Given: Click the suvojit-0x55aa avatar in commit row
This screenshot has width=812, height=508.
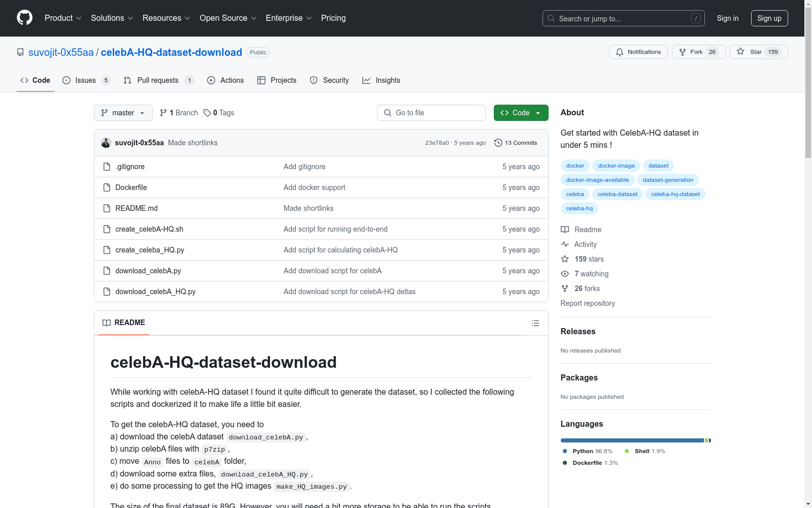Looking at the screenshot, I should (x=106, y=143).
